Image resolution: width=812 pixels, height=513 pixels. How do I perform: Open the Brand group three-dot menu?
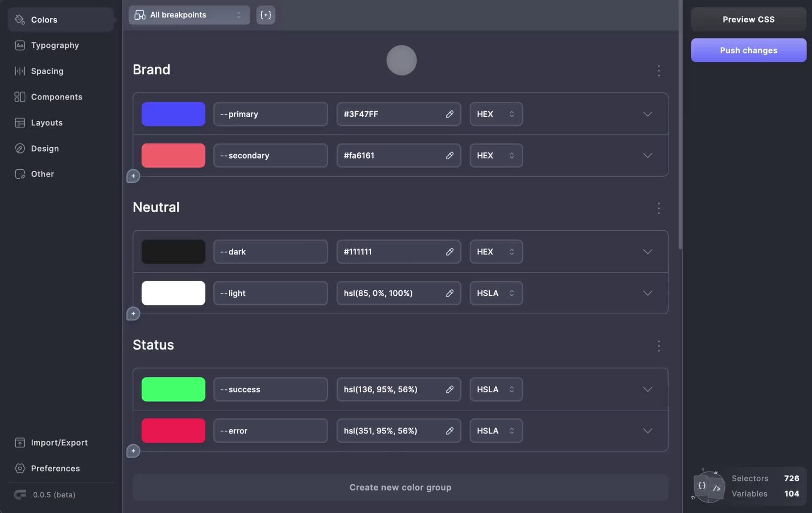(x=658, y=71)
